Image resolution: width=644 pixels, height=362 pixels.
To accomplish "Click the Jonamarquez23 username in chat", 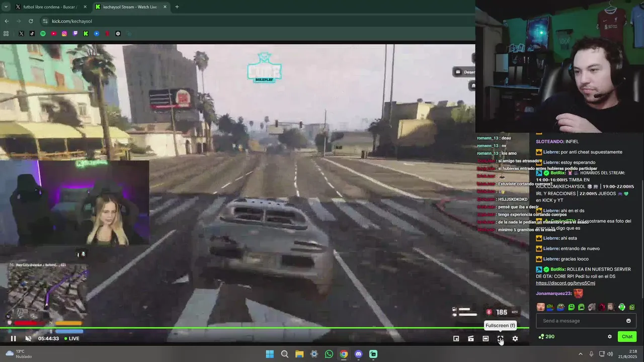I will pos(553,293).
